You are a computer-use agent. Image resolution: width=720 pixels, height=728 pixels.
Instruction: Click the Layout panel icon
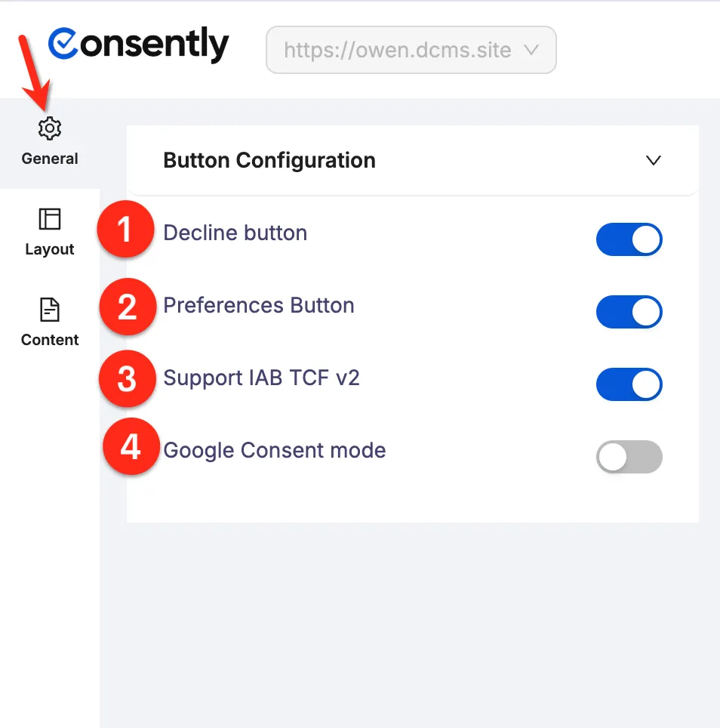pos(50,219)
